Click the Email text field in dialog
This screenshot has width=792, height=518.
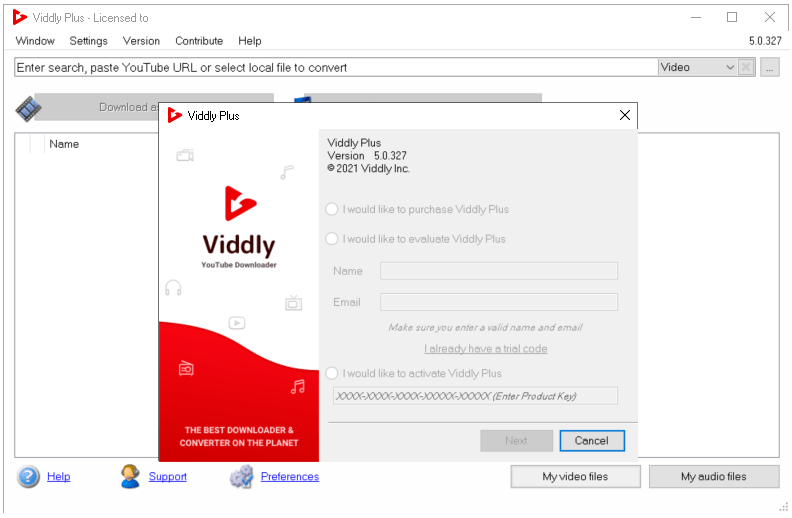click(499, 302)
